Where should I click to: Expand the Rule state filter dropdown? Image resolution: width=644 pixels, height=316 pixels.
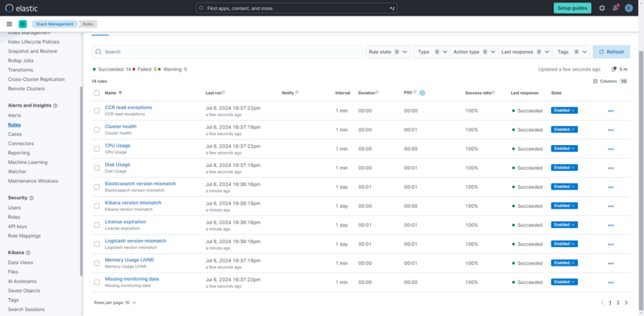[x=387, y=52]
